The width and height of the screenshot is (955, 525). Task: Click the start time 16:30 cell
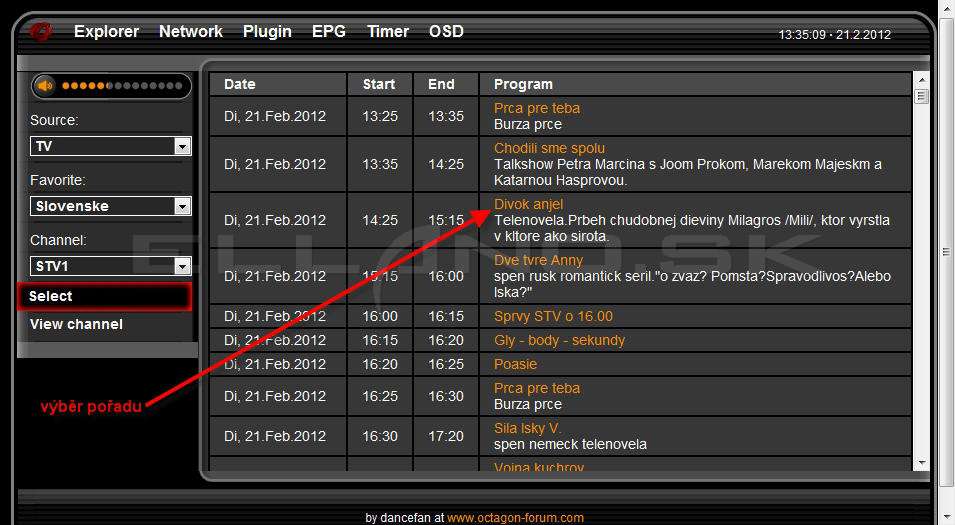click(380, 437)
